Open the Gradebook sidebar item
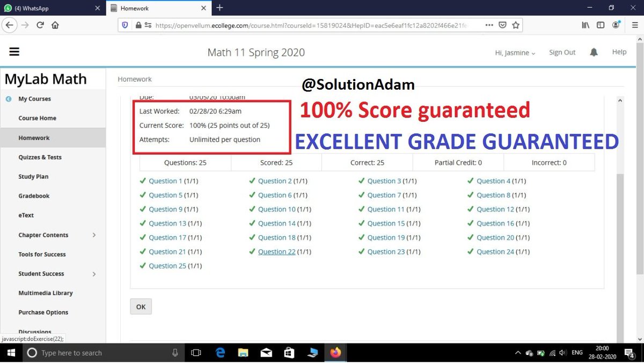The height and width of the screenshot is (363, 644). point(34,196)
